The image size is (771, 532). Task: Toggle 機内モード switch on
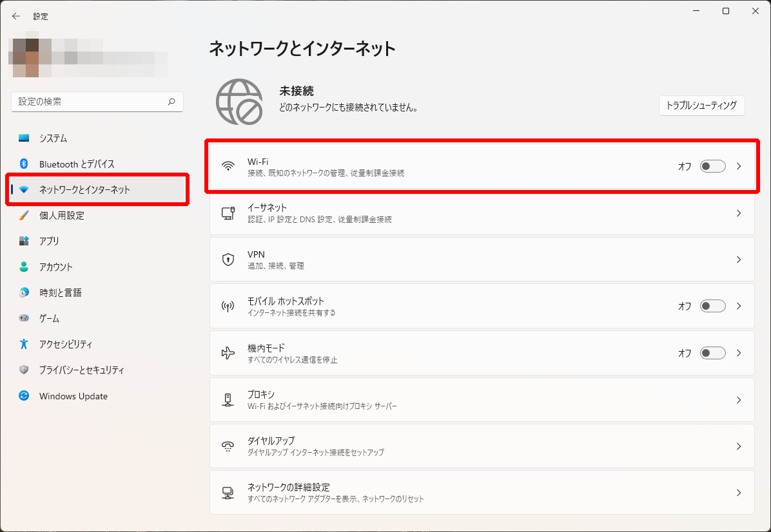[713, 353]
